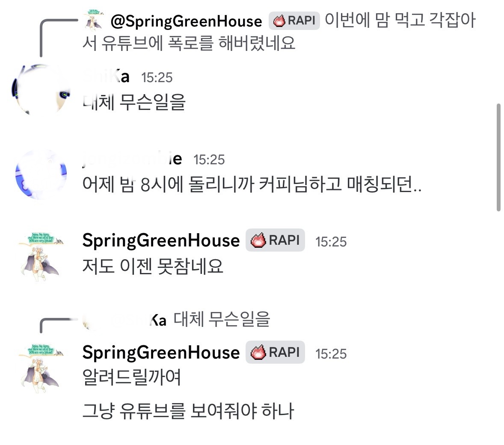Open the profile of the username ending in "ie"
The width and height of the screenshot is (504, 445).
pos(132,159)
